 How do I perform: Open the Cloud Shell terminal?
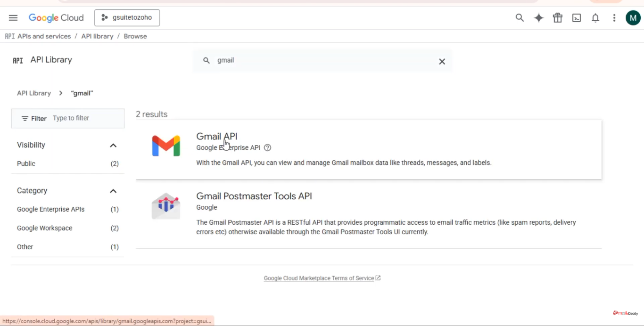(x=576, y=17)
